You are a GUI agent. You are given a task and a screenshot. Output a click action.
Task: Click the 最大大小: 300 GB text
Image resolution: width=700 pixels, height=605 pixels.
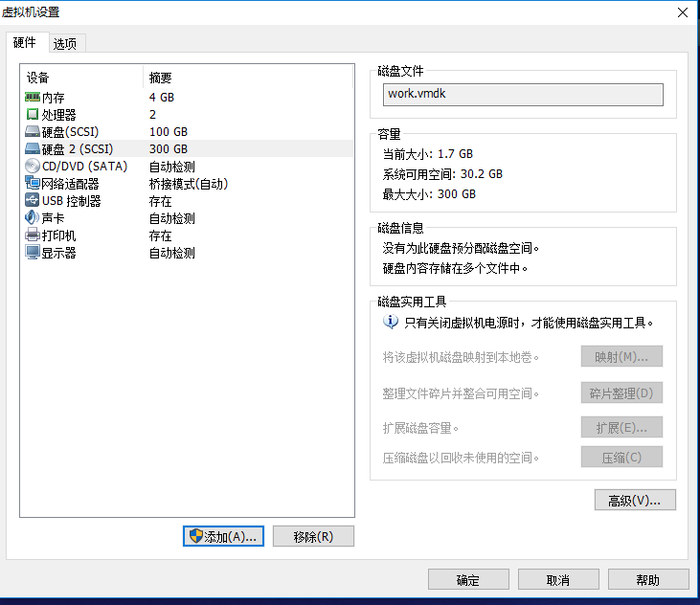point(429,194)
